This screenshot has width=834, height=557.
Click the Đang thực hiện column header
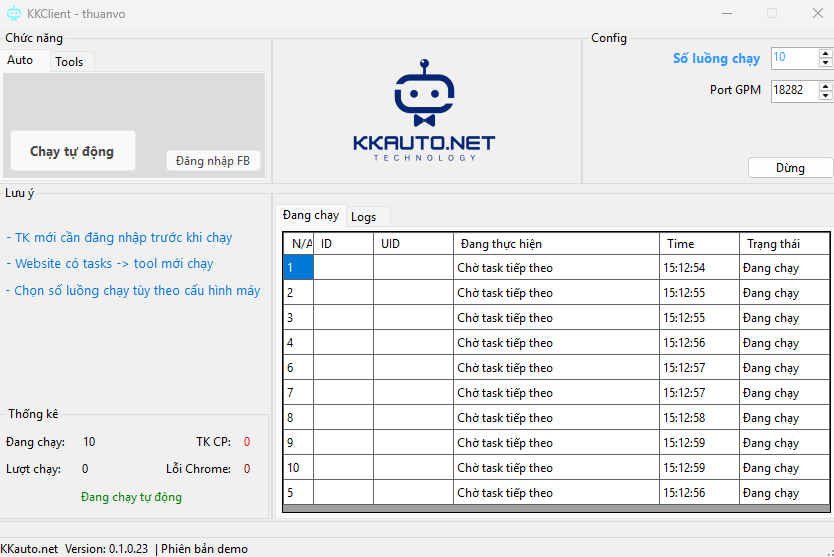pos(556,244)
